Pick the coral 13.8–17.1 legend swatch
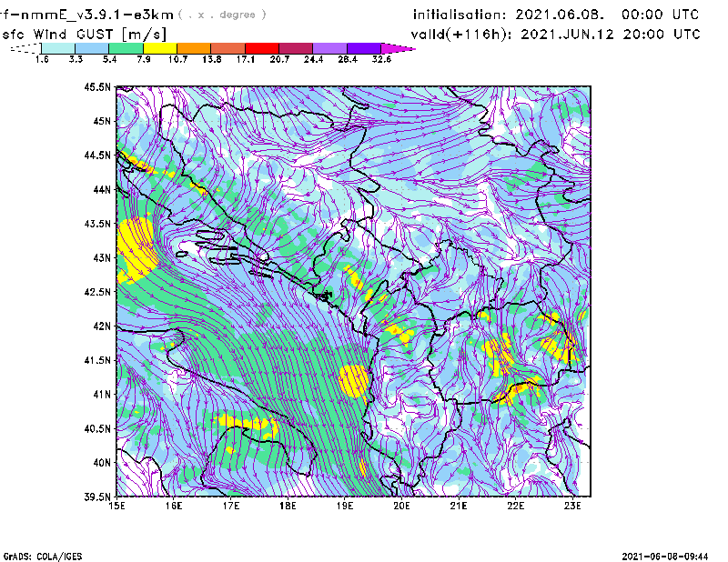The height and width of the screenshot is (562, 728). (x=228, y=48)
